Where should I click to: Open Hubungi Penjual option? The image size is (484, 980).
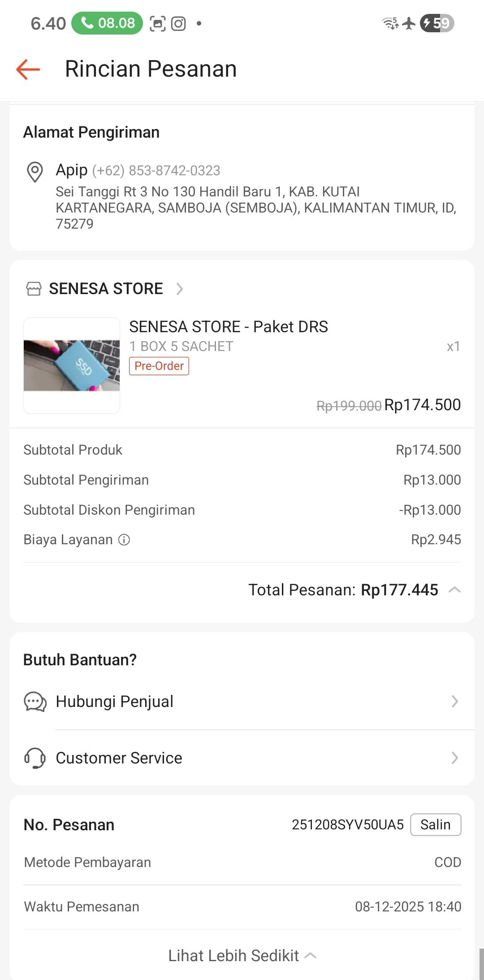[114, 702]
